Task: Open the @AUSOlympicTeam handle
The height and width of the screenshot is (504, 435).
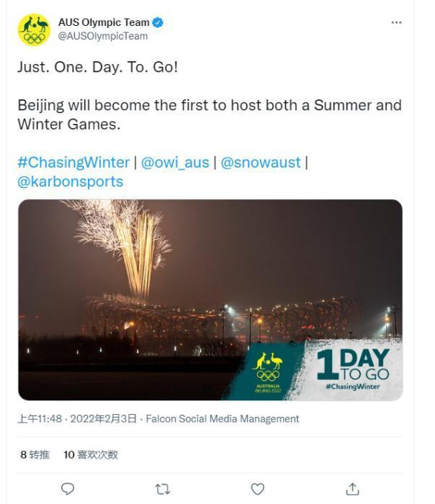Action: click(102, 36)
